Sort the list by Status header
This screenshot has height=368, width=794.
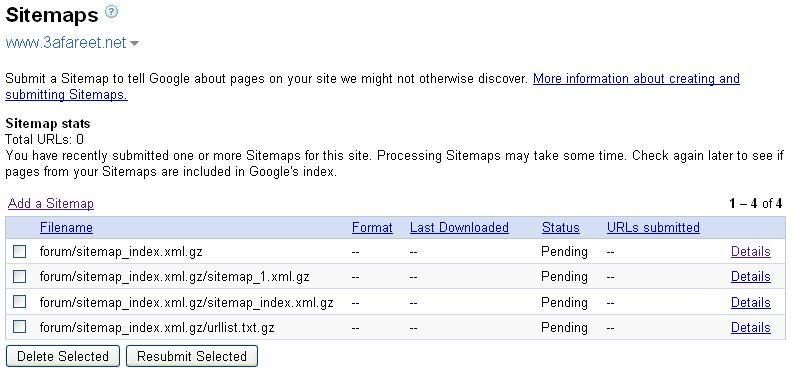[561, 228]
